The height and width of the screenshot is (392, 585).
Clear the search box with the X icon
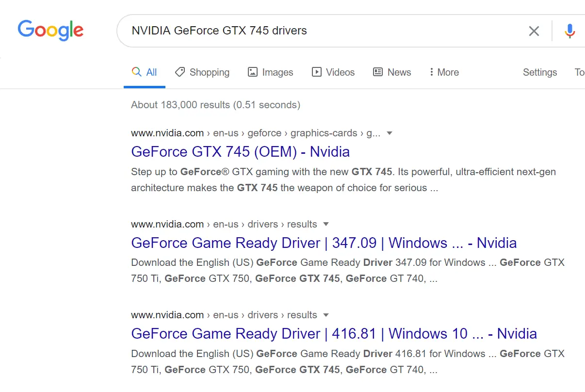point(534,31)
